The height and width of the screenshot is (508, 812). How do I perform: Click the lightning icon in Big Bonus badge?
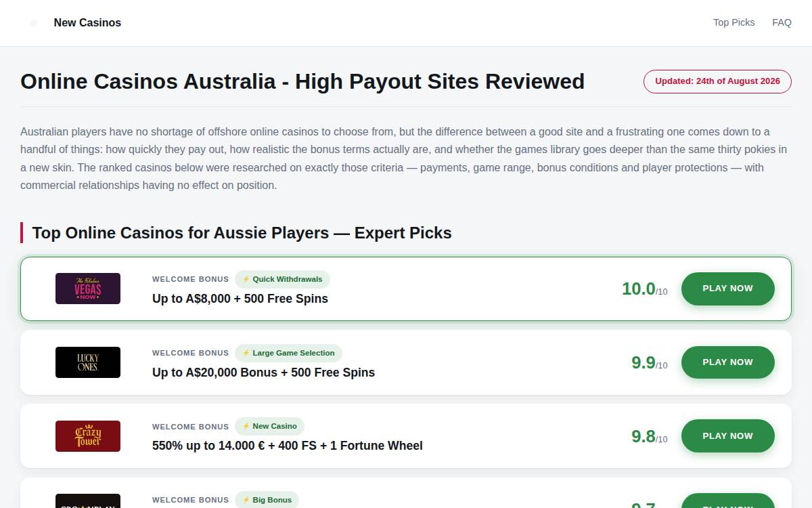246,500
